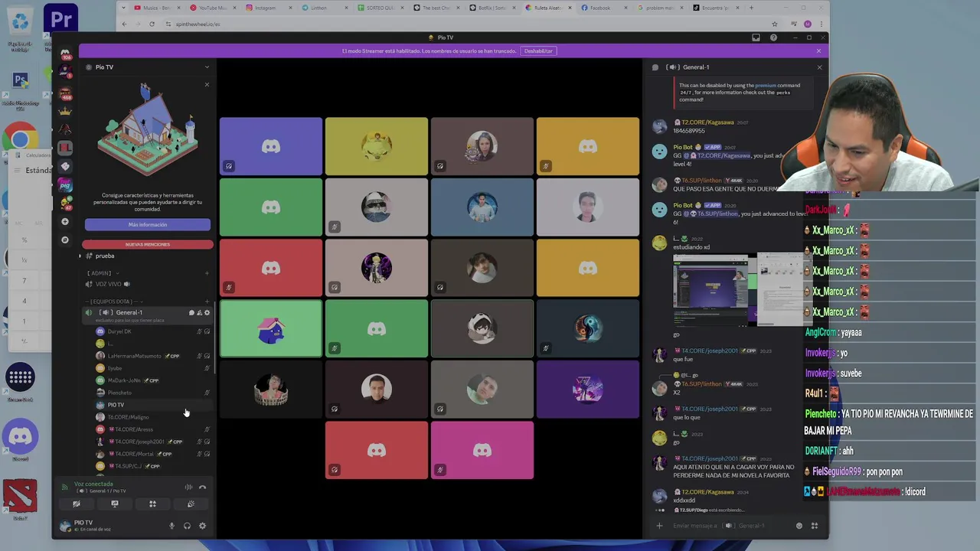The image size is (980, 551).
Task: Open the prueba text channel
Action: point(105,256)
